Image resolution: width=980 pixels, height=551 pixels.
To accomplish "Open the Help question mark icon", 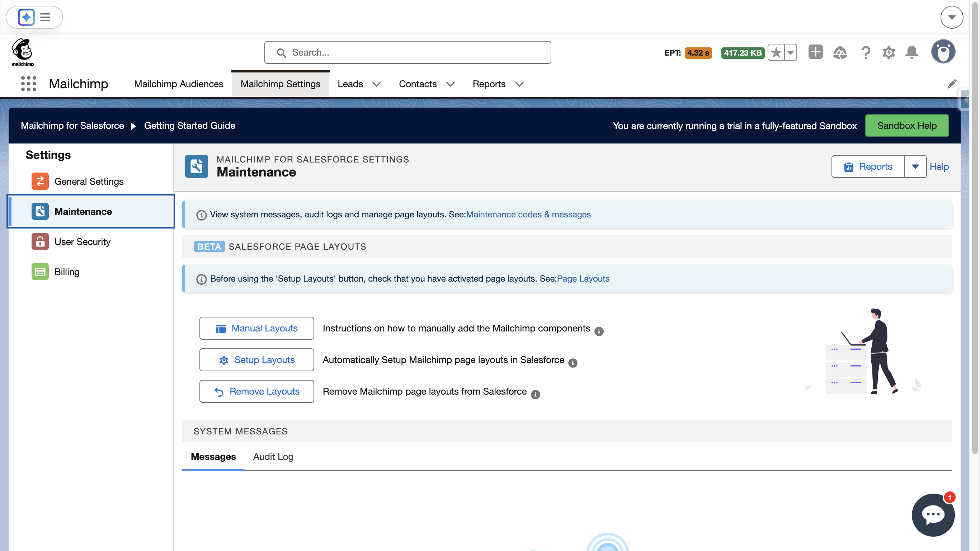I will click(x=866, y=52).
